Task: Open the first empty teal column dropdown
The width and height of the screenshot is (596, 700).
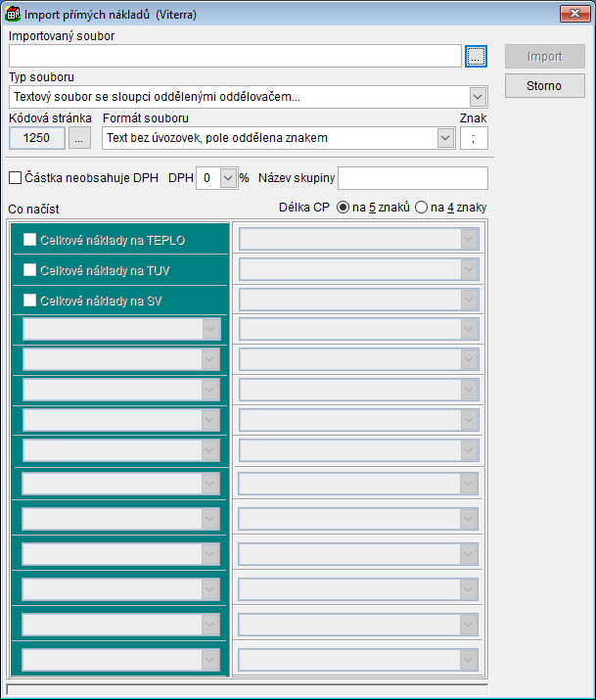Action: [209, 330]
